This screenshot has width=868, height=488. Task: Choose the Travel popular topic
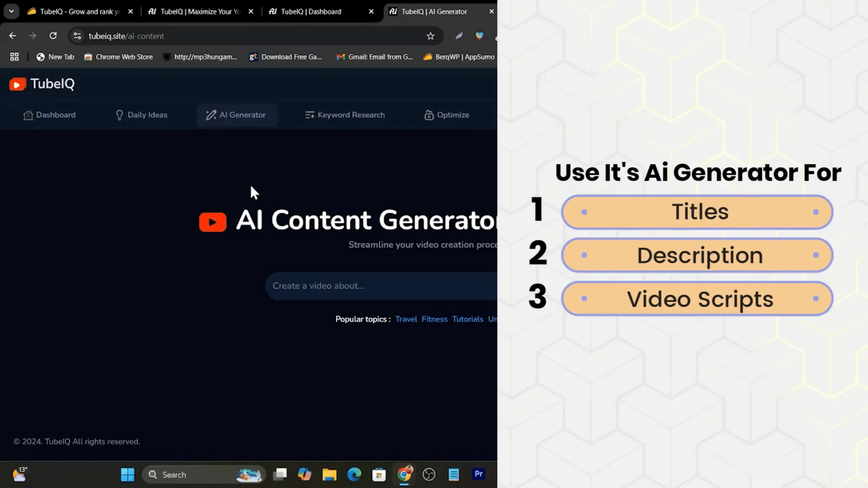[406, 319]
